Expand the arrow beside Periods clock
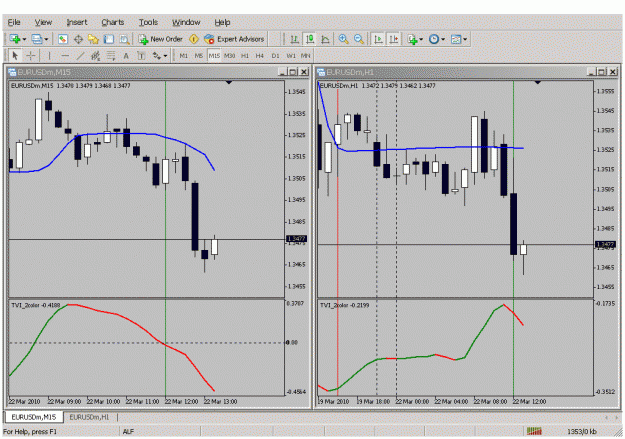This screenshot has width=625, height=439. tap(443, 39)
